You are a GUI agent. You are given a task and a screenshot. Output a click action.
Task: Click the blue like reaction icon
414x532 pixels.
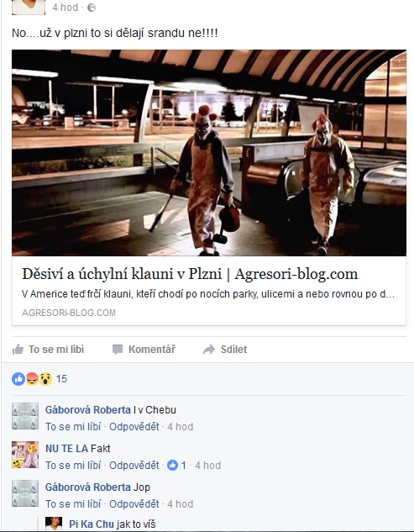(x=18, y=379)
